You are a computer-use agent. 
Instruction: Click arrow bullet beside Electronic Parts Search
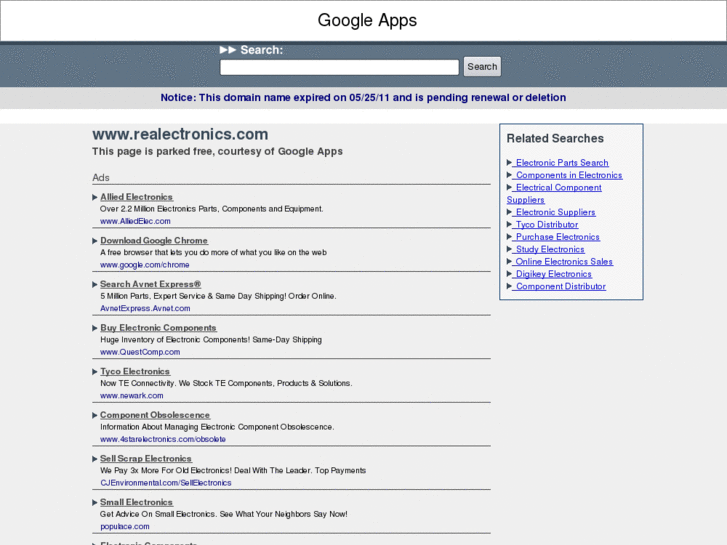pyautogui.click(x=509, y=162)
